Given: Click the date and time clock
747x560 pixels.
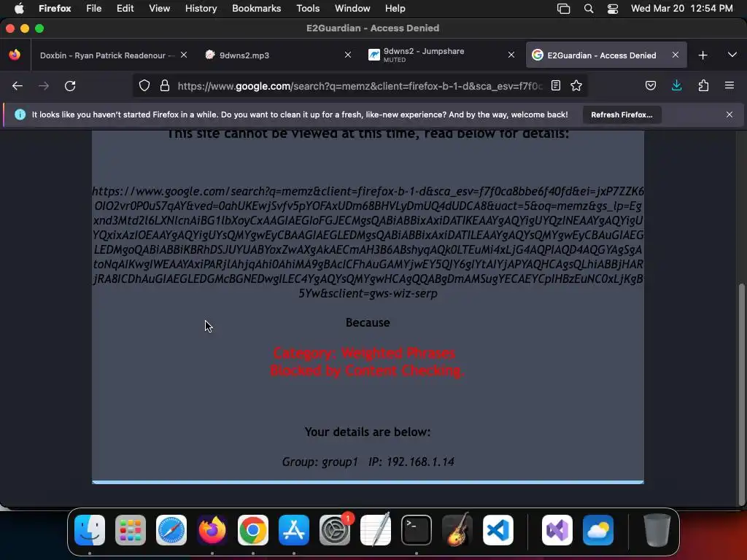Looking at the screenshot, I should (682, 9).
